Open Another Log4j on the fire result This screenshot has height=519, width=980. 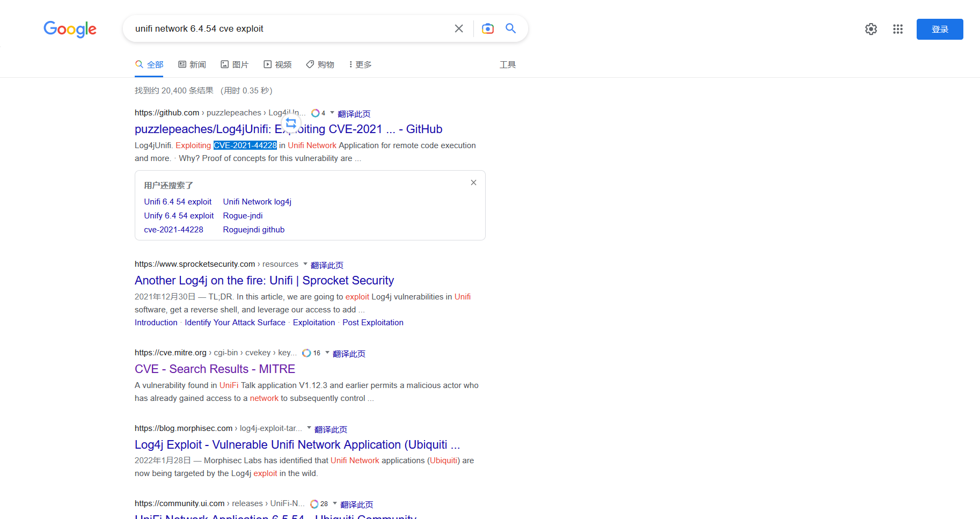click(264, 281)
